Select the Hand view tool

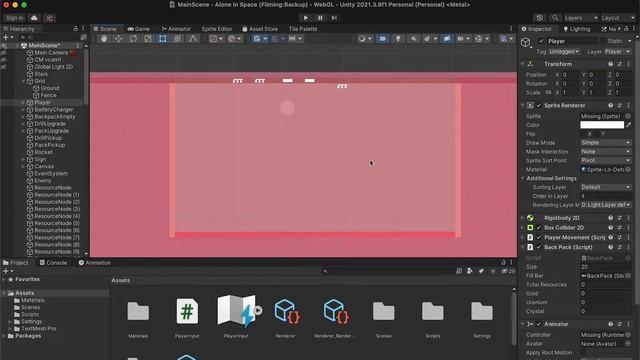[x=104, y=39]
